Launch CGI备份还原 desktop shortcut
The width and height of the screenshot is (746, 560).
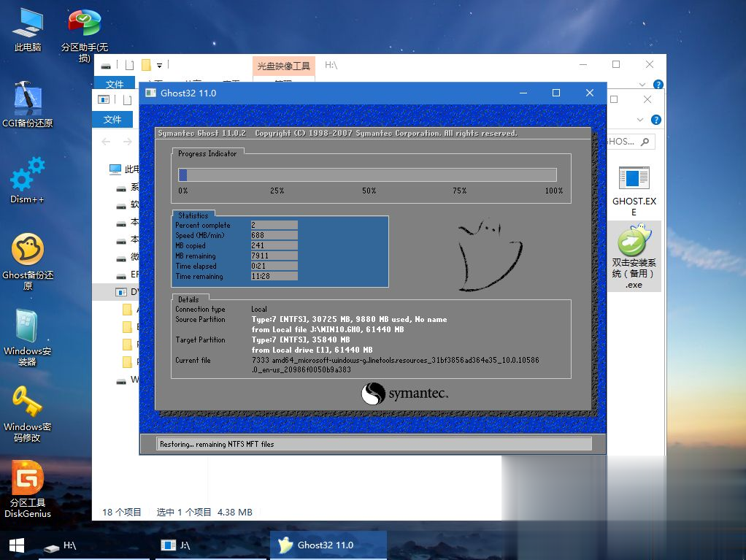pos(28,104)
